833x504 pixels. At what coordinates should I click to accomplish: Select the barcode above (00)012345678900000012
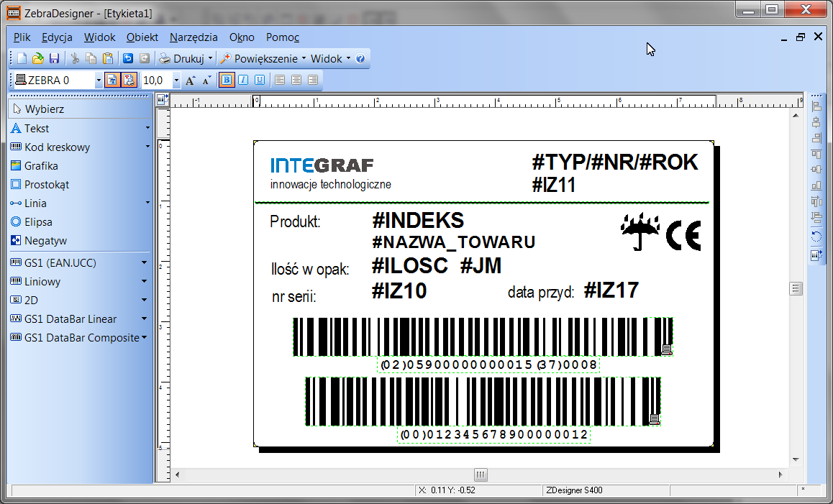pyautogui.click(x=483, y=401)
